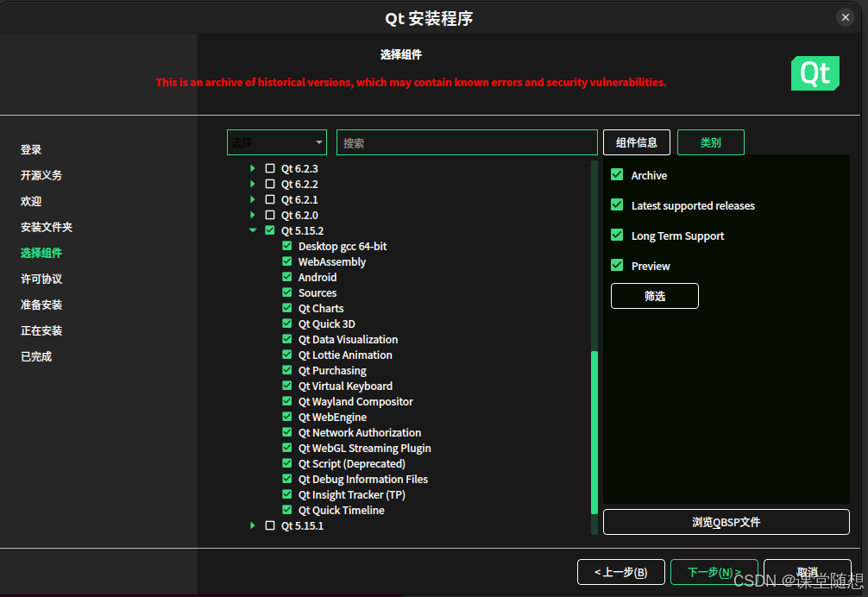Uncheck Qt Virtual Keyboard checkbox
The image size is (868, 597).
286,385
